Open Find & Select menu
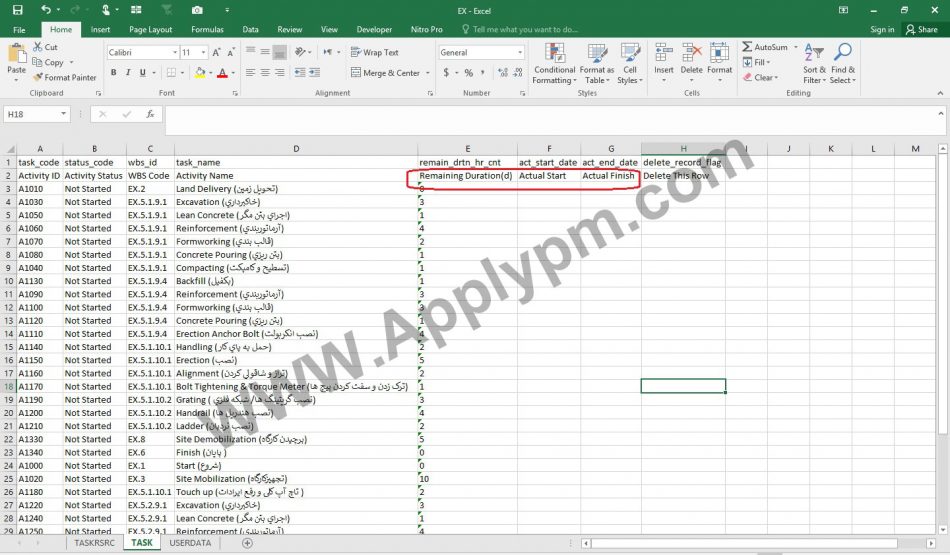The width and height of the screenshot is (950, 555). click(x=843, y=64)
